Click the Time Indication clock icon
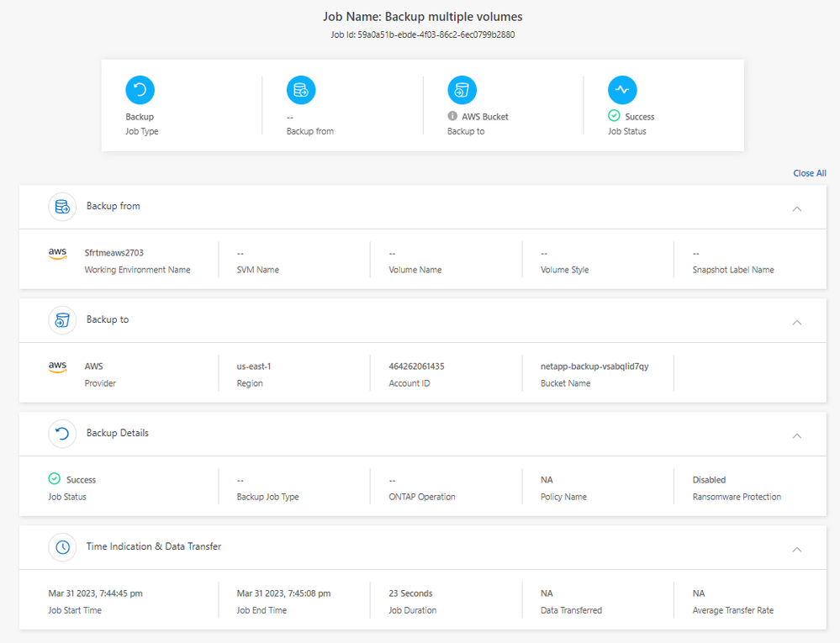Image resolution: width=840 pixels, height=643 pixels. 62,547
